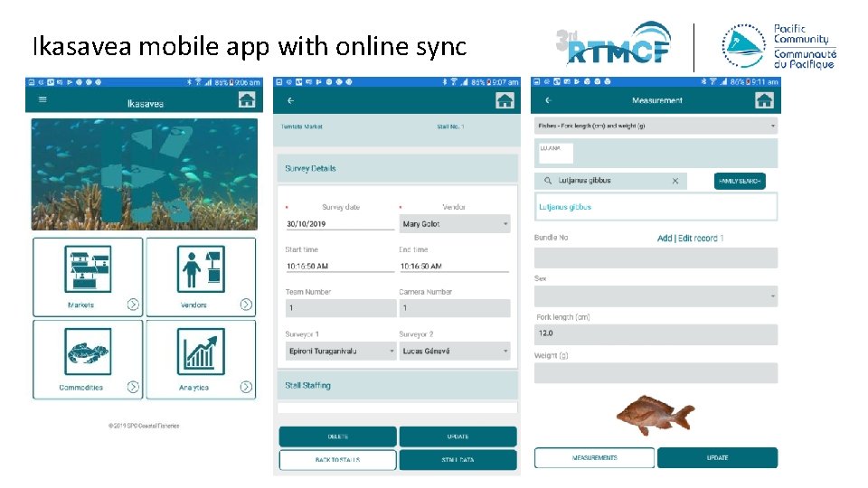Expand the Survey Details section header

[398, 168]
